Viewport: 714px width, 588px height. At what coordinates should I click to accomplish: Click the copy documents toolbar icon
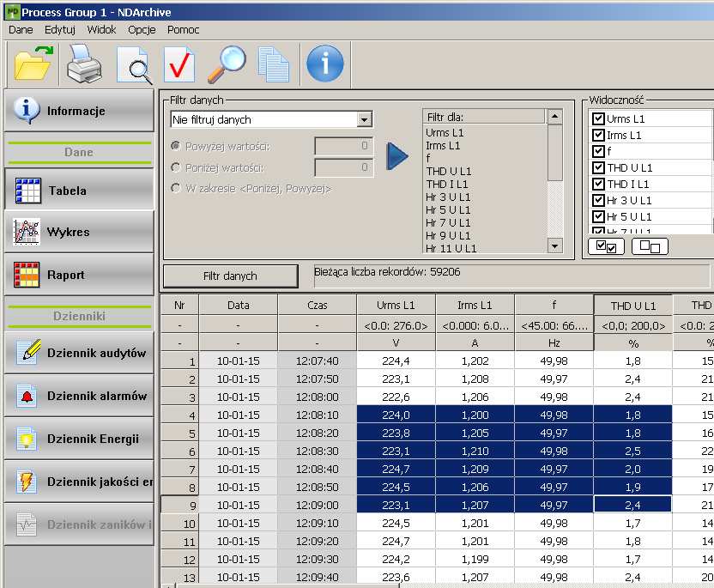click(x=273, y=64)
